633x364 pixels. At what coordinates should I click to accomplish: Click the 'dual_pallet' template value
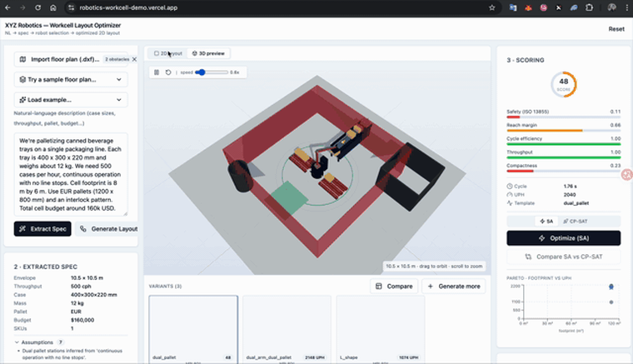576,203
